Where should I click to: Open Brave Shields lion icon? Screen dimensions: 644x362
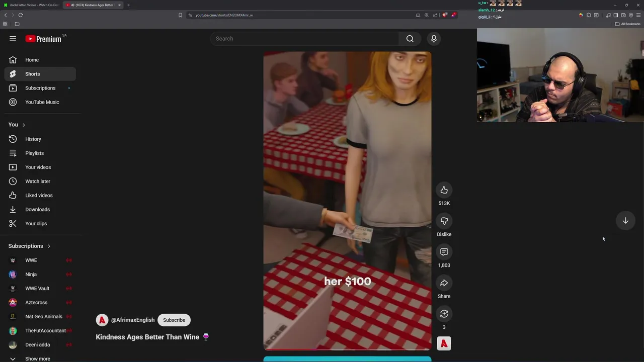coord(444,15)
